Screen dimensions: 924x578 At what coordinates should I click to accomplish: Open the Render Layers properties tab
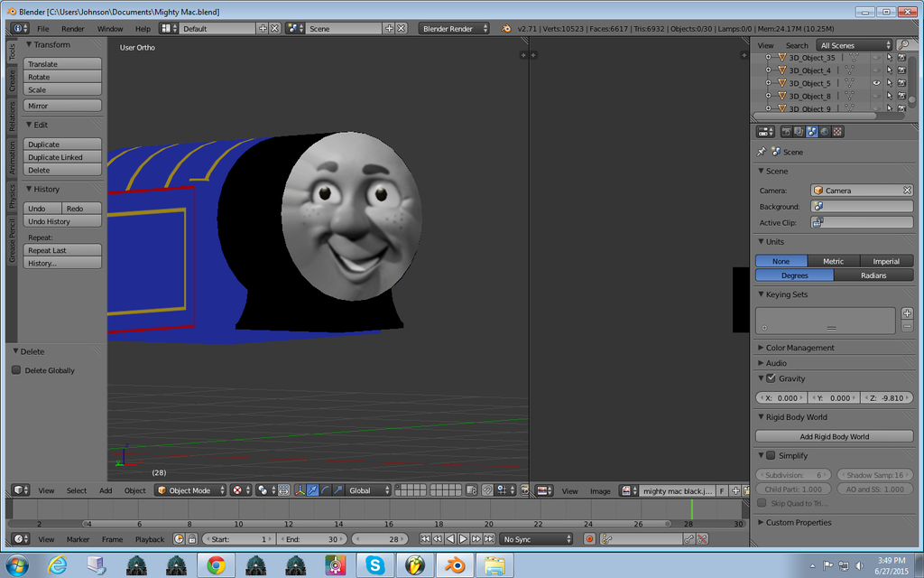click(799, 132)
